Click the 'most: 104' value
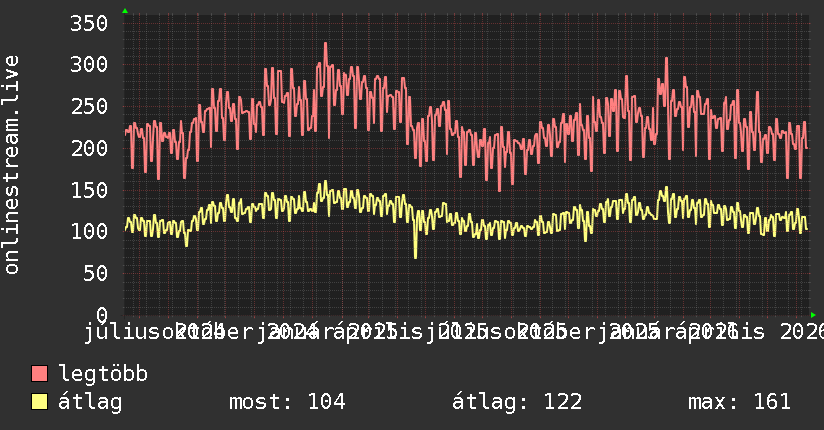This screenshot has height=430, width=824. 287,402
